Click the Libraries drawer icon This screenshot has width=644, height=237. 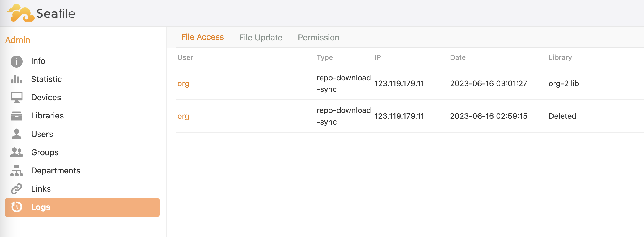(17, 115)
